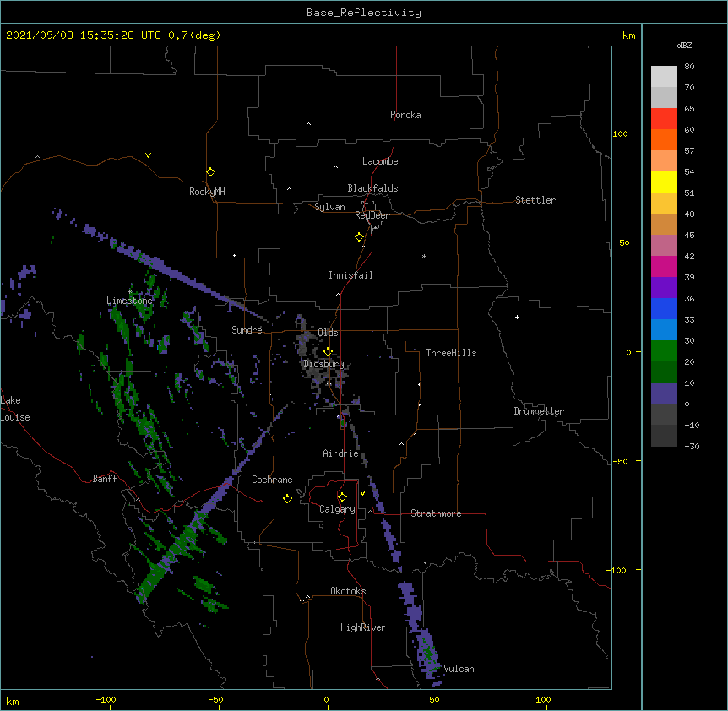The width and height of the screenshot is (728, 711).
Task: Click the 36 dBZ blue swatch
Action: click(664, 308)
